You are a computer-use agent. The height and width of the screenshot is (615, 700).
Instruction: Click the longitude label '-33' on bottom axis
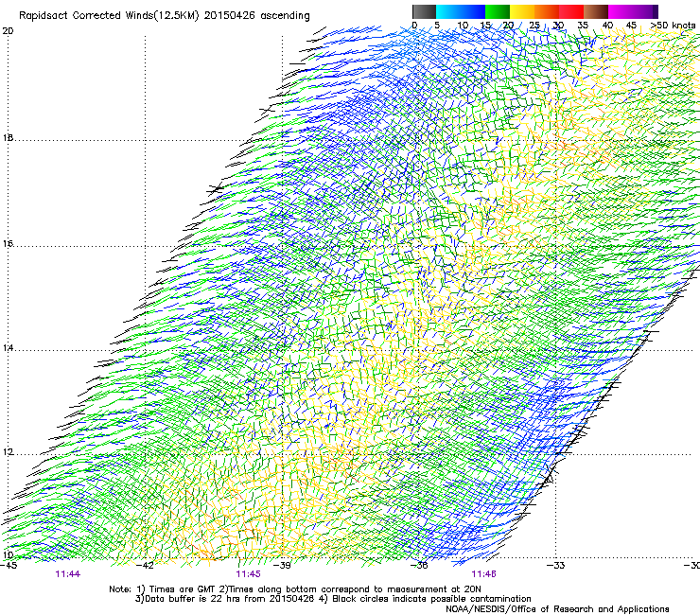556,566
